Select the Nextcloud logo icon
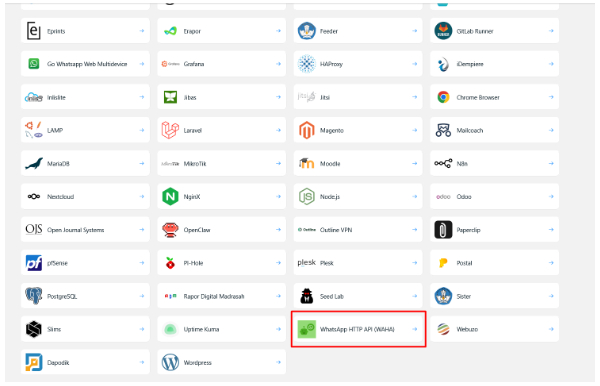Viewport: 600px width, 386px height. [34, 196]
